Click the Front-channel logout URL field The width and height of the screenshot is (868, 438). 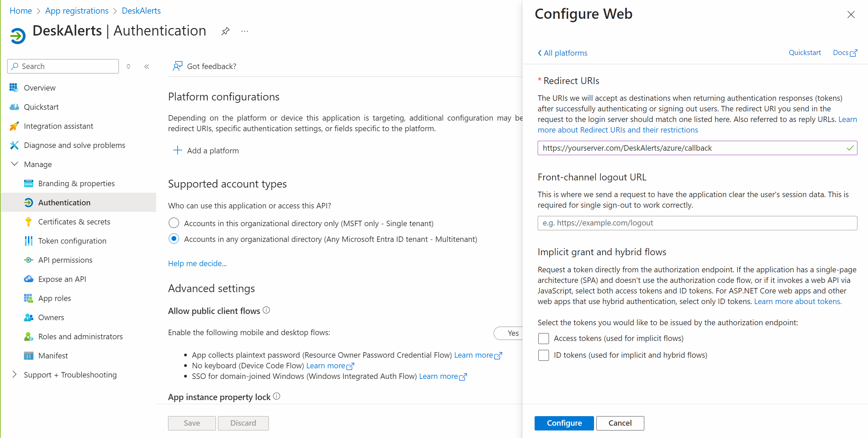[x=697, y=223]
